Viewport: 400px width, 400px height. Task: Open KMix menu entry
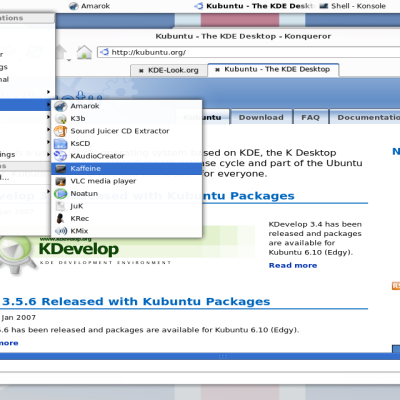127,231
